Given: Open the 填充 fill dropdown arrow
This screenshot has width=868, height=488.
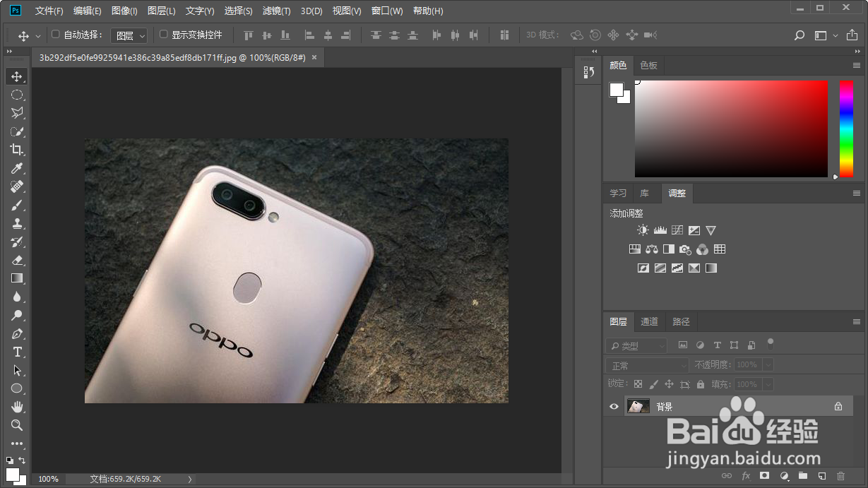Looking at the screenshot, I should tap(768, 385).
